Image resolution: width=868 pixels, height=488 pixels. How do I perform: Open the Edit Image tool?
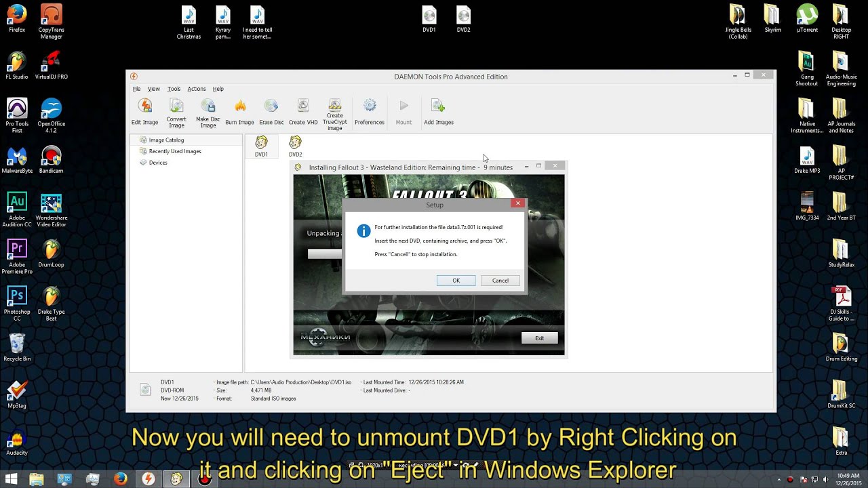(x=144, y=112)
